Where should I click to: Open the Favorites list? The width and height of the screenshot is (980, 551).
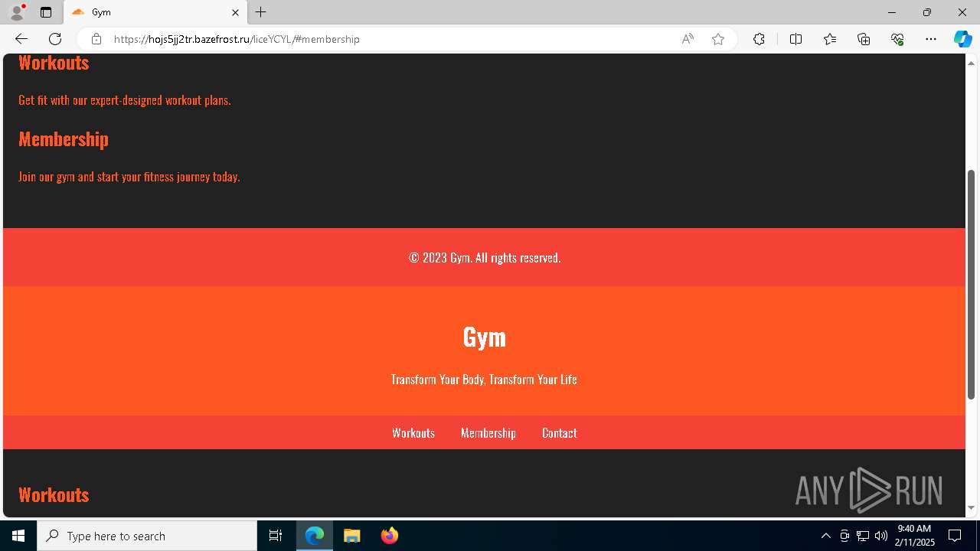tap(830, 39)
